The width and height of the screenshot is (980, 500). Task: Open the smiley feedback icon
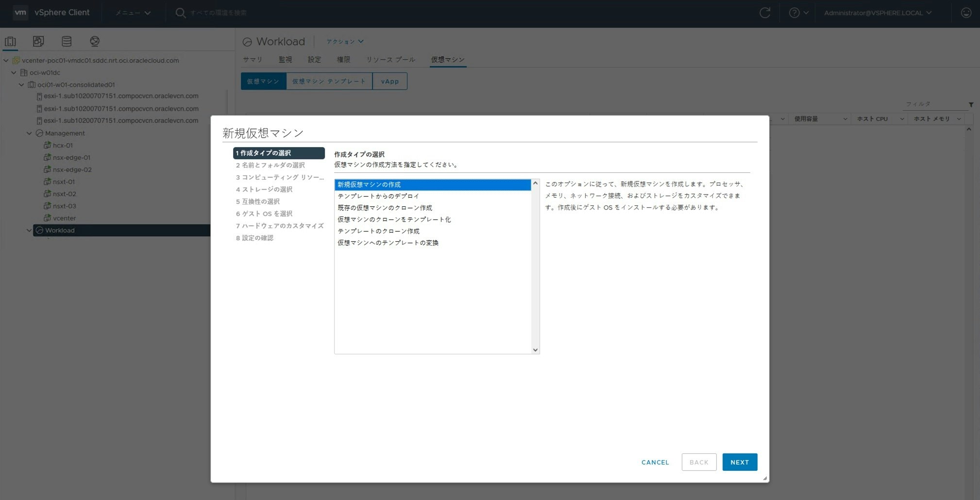pyautogui.click(x=966, y=13)
